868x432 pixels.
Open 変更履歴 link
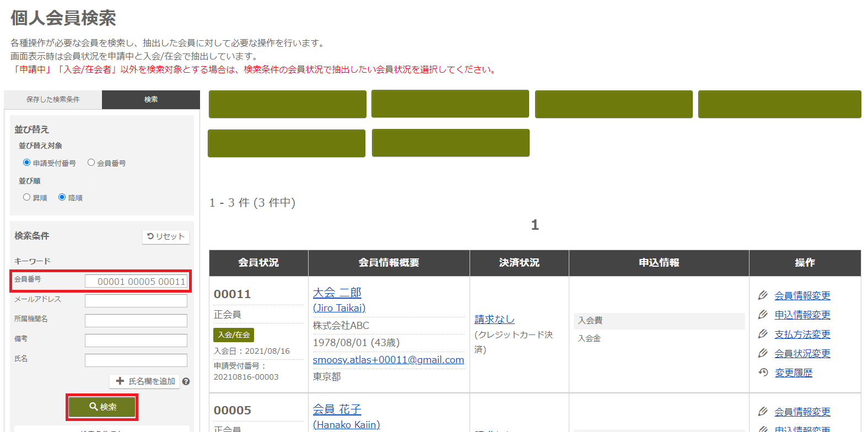[794, 373]
